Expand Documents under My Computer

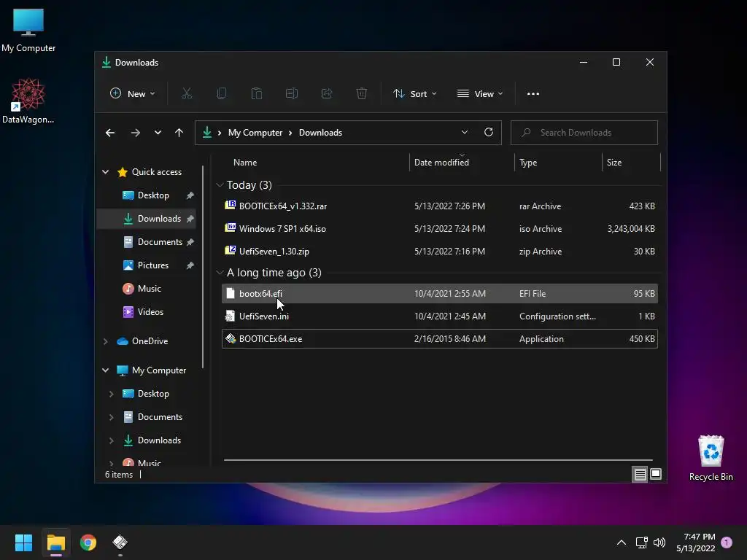pyautogui.click(x=111, y=417)
